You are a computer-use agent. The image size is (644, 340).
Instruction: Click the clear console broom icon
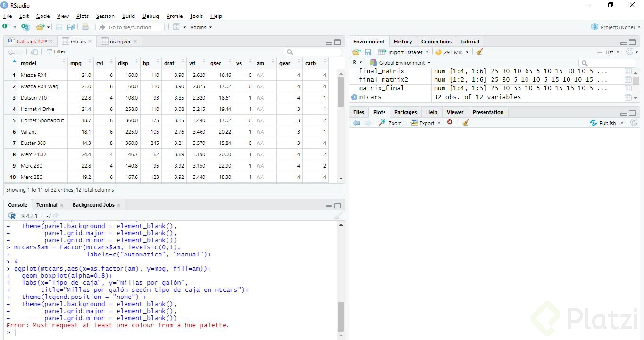338,216
